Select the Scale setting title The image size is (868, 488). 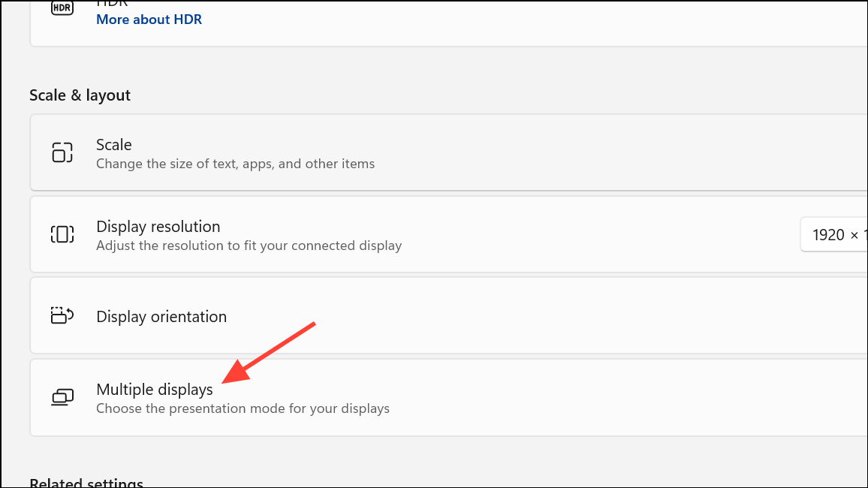(x=114, y=145)
